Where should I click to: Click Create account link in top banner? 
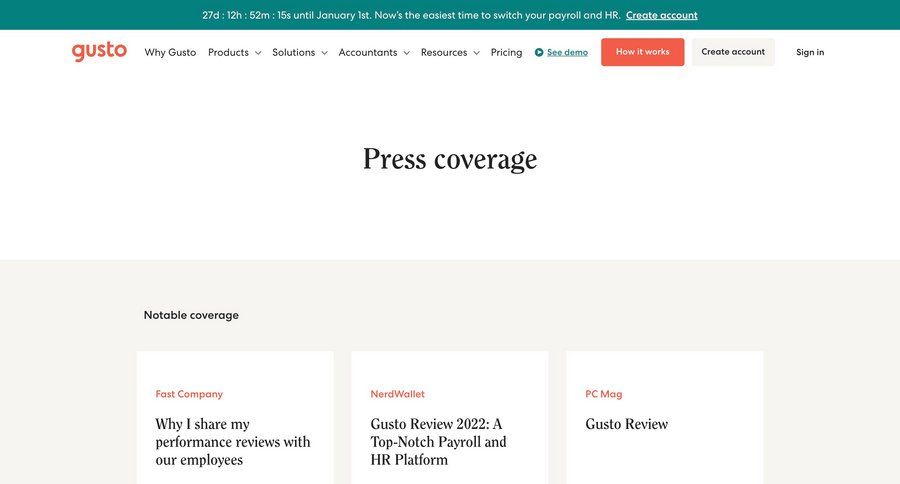(661, 16)
